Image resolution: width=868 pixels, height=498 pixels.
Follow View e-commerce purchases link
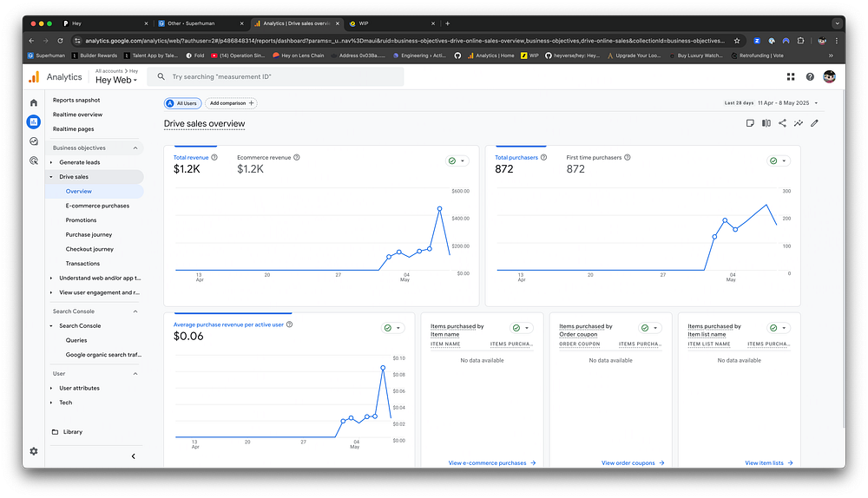[x=492, y=463]
